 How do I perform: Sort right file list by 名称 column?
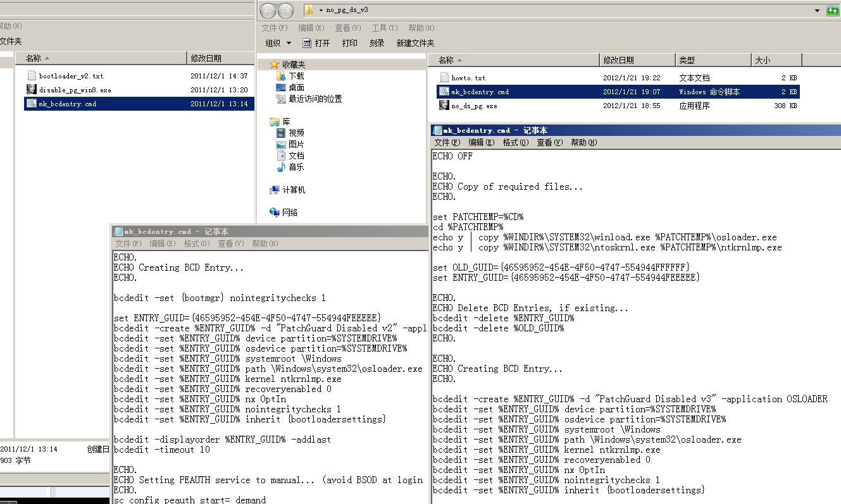[x=514, y=60]
